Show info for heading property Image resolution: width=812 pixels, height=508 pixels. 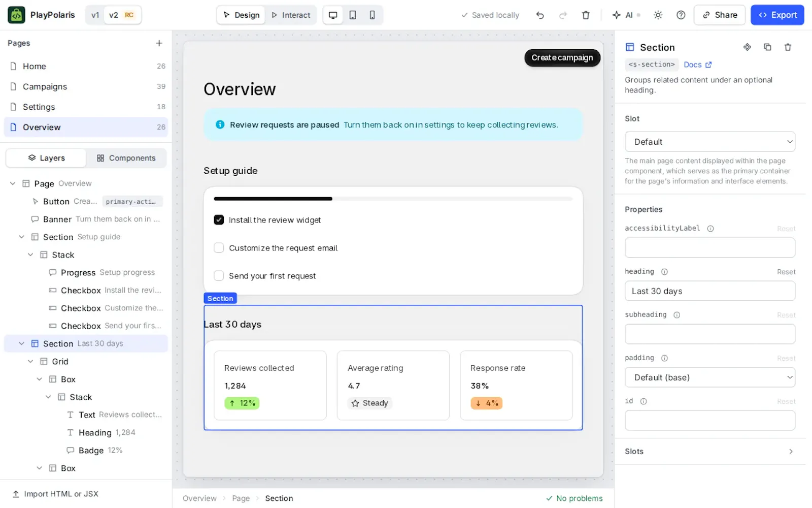coord(664,272)
